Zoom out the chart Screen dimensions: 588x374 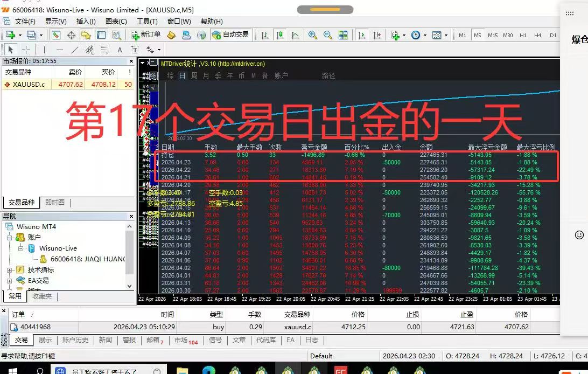[326, 35]
